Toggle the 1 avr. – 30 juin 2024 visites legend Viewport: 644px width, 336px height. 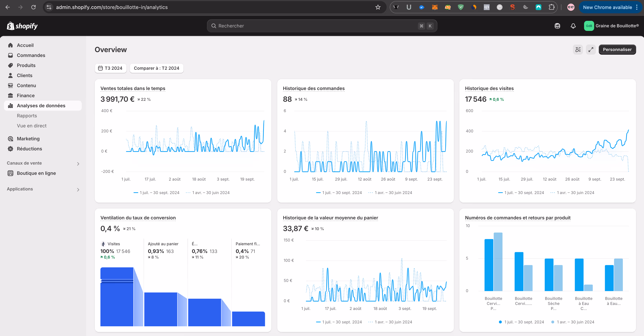(575, 193)
